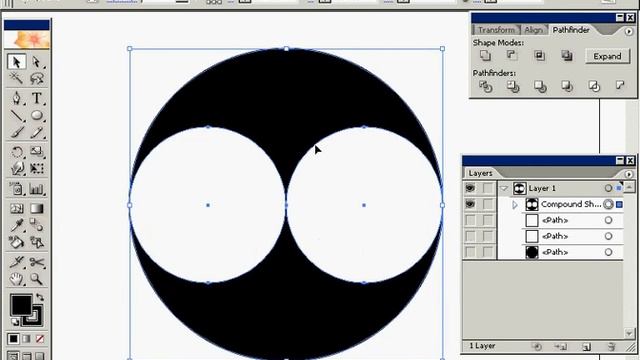Click target circle of black Path row
This screenshot has height=360, width=640.
click(x=608, y=252)
